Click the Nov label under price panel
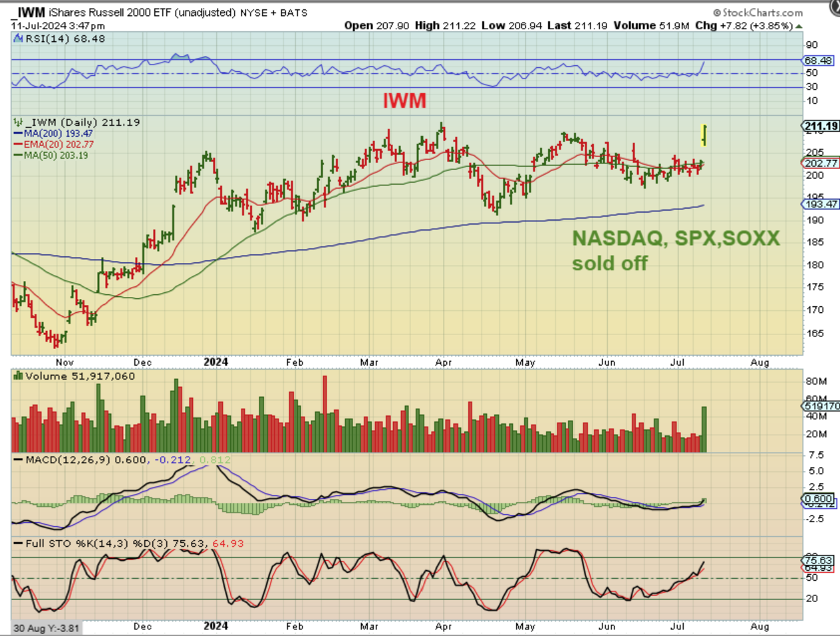This screenshot has width=840, height=636. (65, 362)
